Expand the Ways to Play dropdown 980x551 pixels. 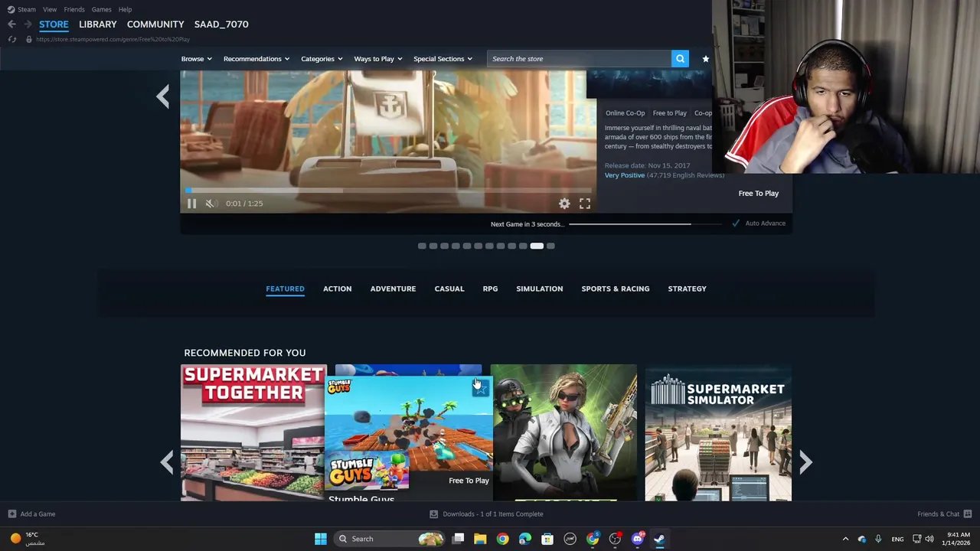(378, 59)
